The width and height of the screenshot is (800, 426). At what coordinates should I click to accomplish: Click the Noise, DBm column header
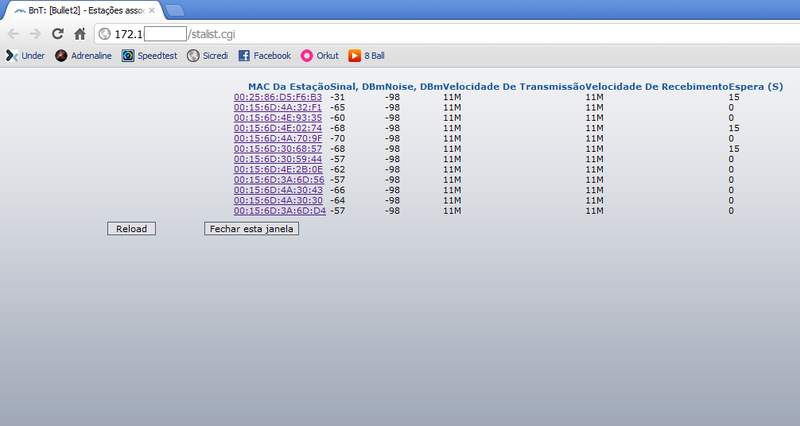tap(414, 87)
